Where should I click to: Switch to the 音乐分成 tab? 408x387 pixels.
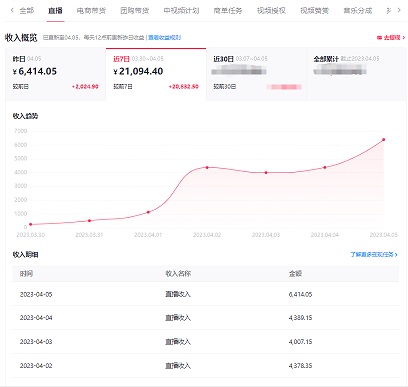click(x=358, y=11)
